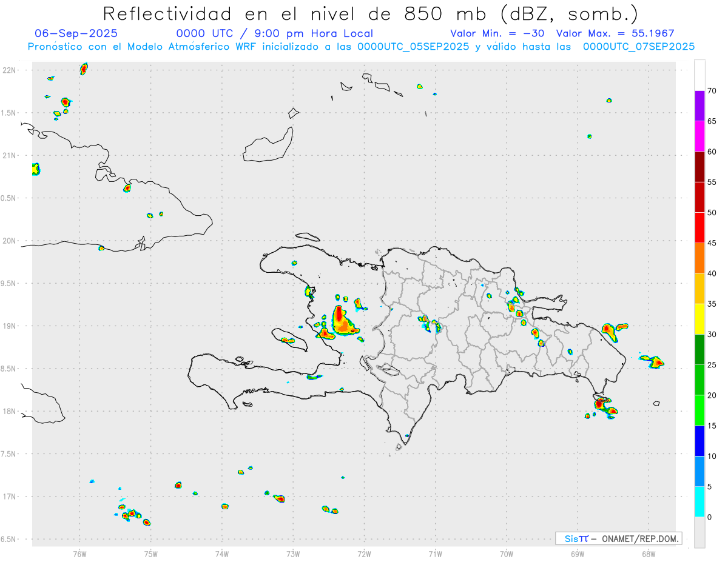
Task: Select the dark red 55-60 dBZ colorbar band
Action: point(699,167)
